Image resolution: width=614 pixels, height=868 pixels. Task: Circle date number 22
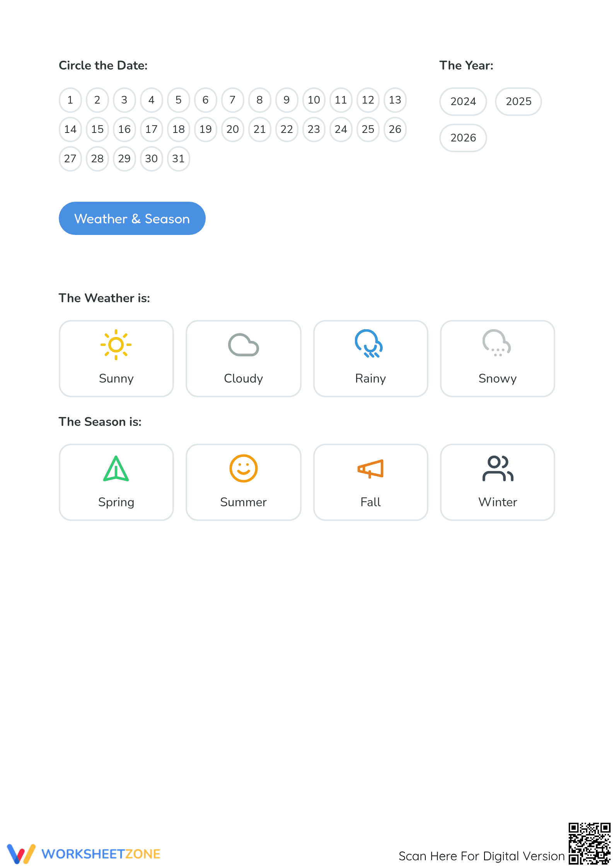click(x=287, y=129)
